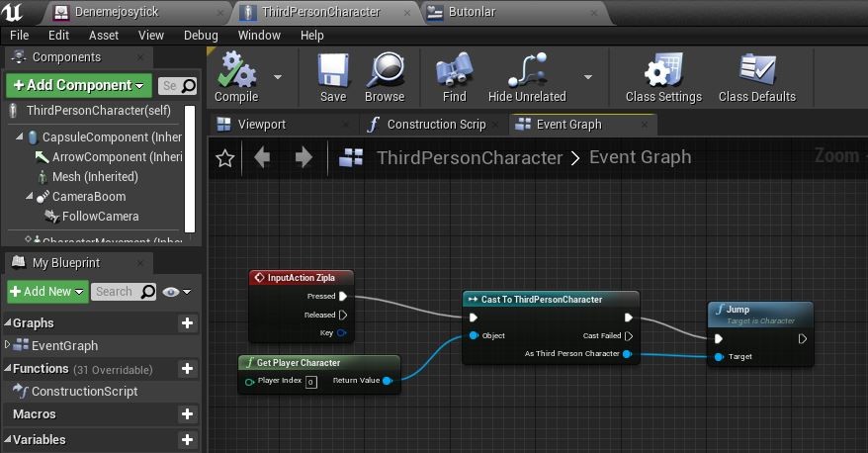Switch to the Construction Script tab

pos(436,125)
